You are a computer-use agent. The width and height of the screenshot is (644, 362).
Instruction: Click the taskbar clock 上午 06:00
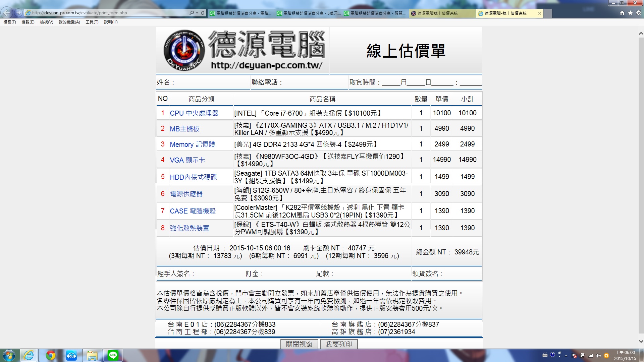point(625,356)
